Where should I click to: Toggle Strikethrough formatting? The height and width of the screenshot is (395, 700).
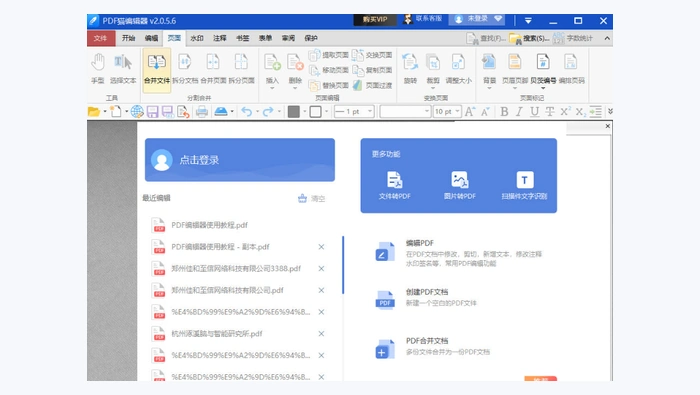pos(550,112)
